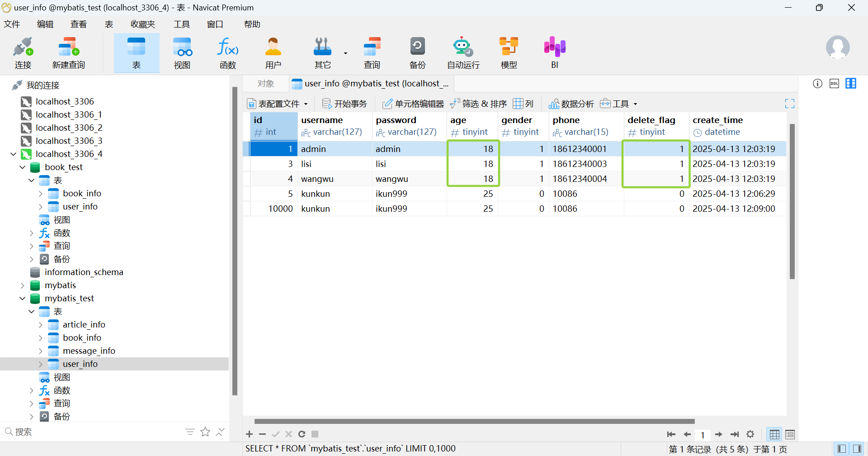868x456 pixels.
Task: Switch to the 对象 tab
Action: coord(266,84)
